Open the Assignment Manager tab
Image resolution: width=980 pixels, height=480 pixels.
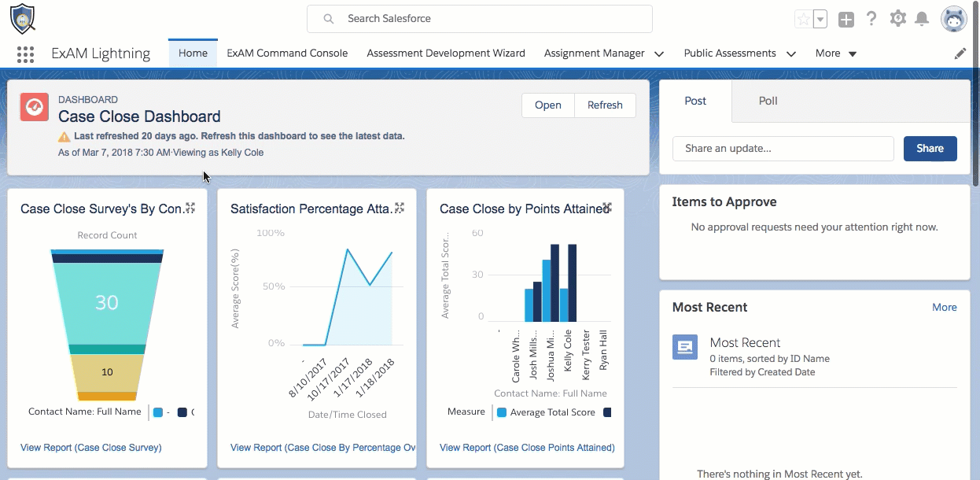pyautogui.click(x=595, y=54)
